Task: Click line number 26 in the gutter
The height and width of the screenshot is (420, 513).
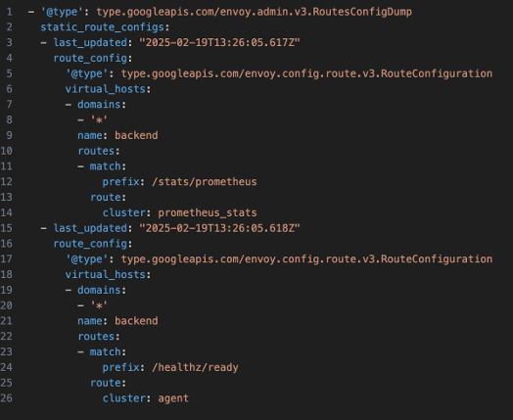Action: coord(6,398)
